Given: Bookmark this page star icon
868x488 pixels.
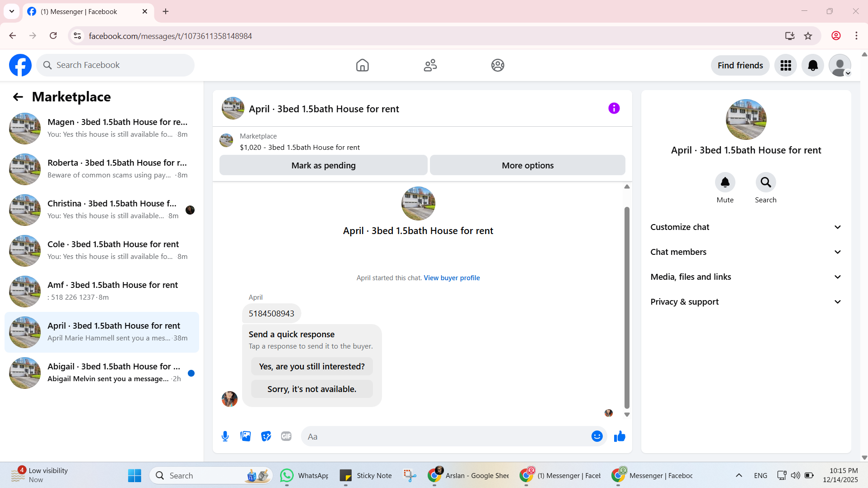Looking at the screenshot, I should 808,36.
